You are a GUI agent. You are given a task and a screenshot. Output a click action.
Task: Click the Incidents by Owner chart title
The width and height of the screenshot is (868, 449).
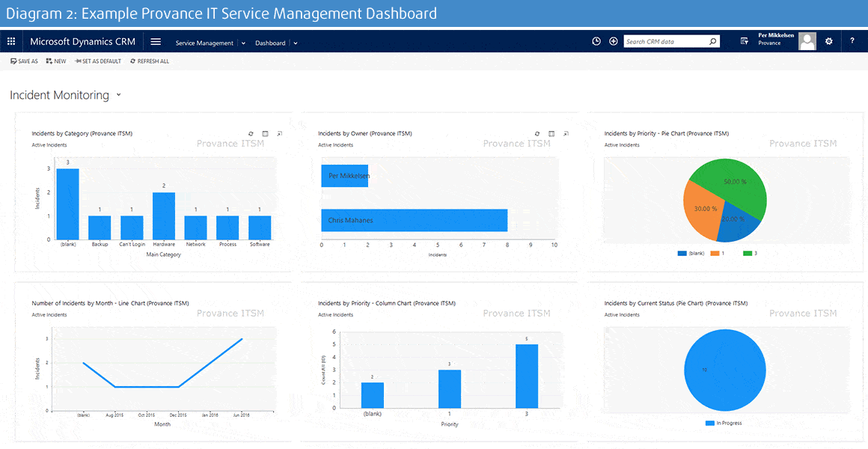pos(365,133)
